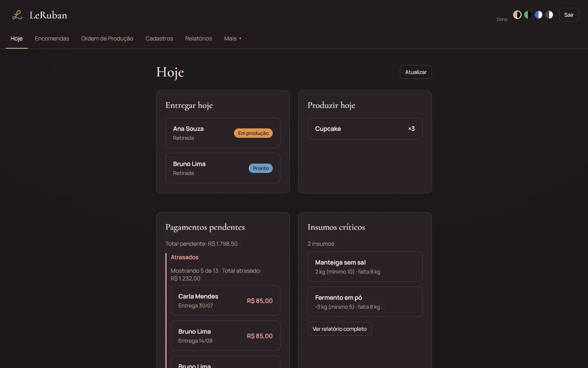Image resolution: width=588 pixels, height=368 pixels.
Task: Open Fermento em pó supply card
Action: (x=365, y=302)
